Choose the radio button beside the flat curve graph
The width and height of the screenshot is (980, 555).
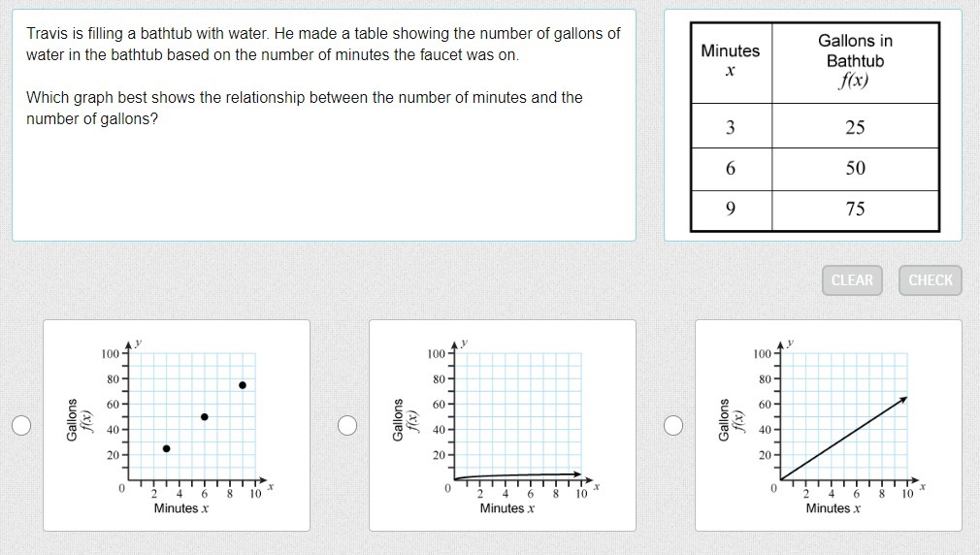(347, 425)
